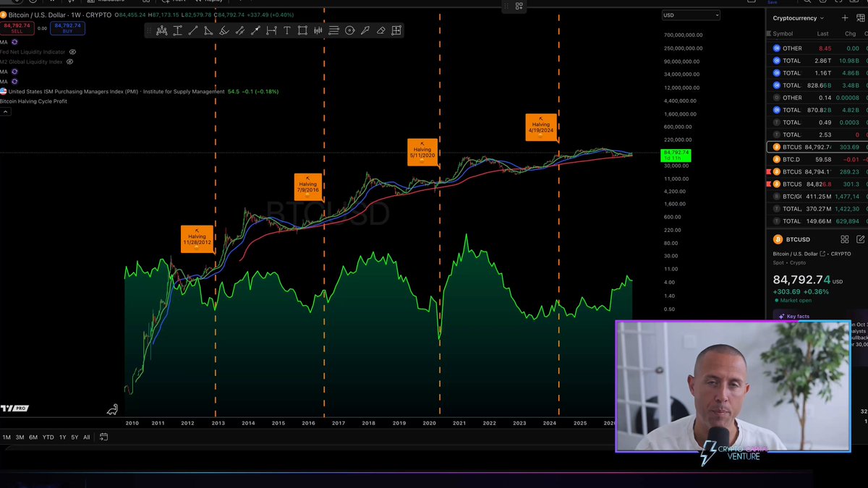Open the watchlist advanced view icon
The width and height of the screenshot is (868, 488).
pyautogui.click(x=859, y=18)
